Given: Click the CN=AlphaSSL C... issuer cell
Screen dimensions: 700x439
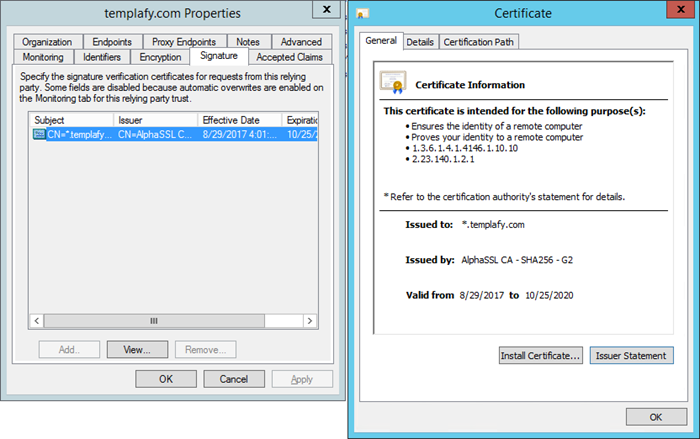Looking at the screenshot, I should coord(155,134).
